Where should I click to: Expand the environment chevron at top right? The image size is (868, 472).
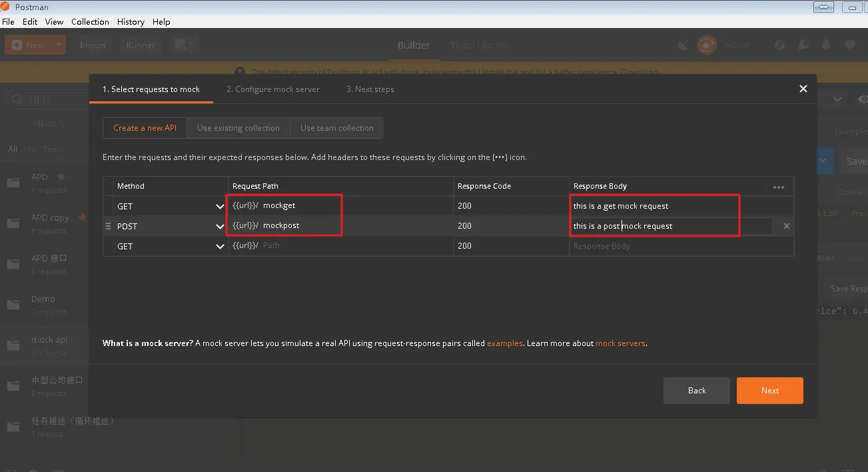coord(838,99)
